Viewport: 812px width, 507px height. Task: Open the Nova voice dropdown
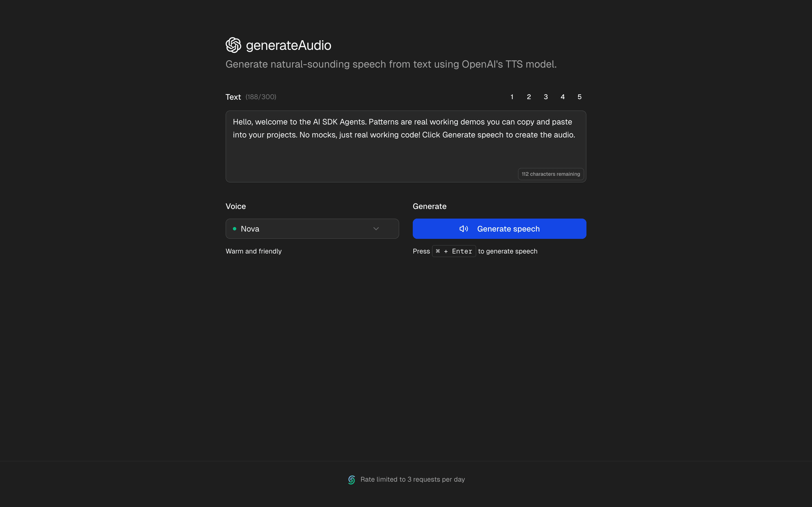[x=312, y=229]
